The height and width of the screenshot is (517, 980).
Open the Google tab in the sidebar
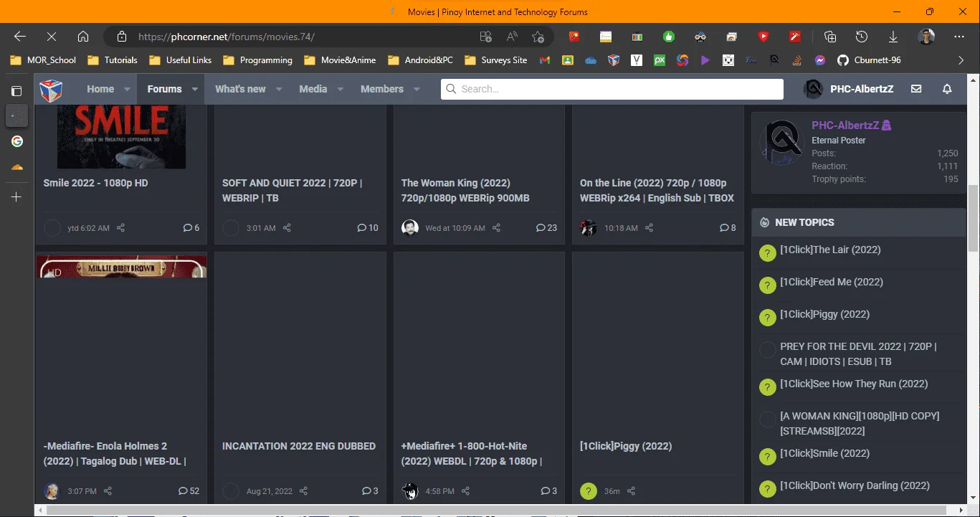[x=16, y=141]
